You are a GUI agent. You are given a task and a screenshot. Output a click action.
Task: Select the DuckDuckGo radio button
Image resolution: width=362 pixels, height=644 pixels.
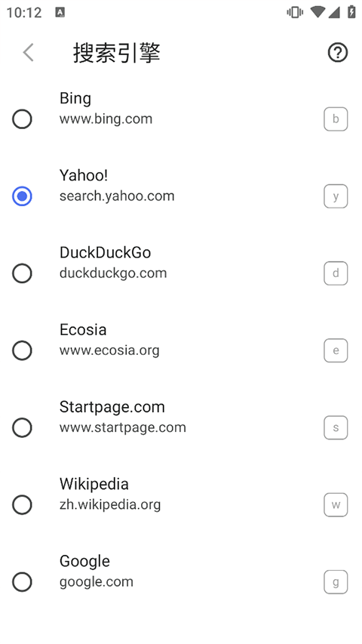pos(22,273)
